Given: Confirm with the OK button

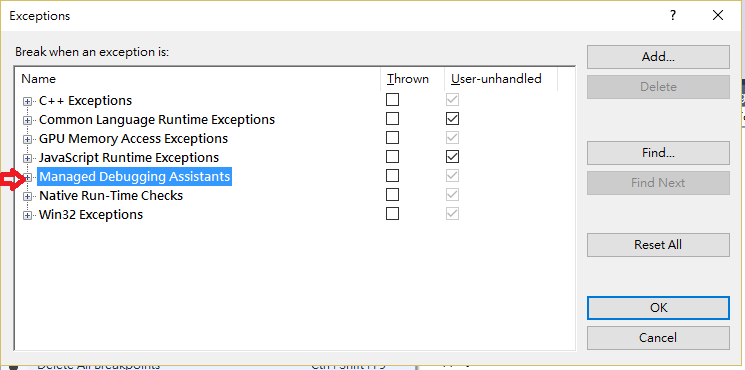Looking at the screenshot, I should [x=658, y=308].
